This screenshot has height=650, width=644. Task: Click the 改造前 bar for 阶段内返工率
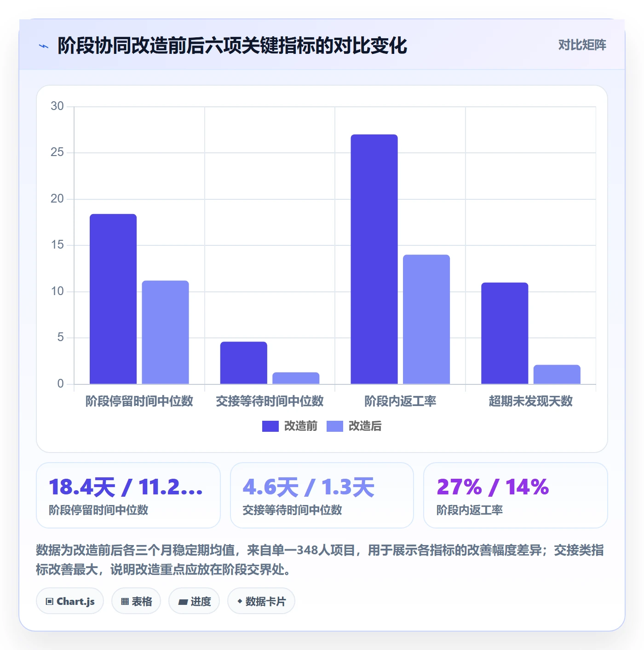pyautogui.click(x=374, y=259)
